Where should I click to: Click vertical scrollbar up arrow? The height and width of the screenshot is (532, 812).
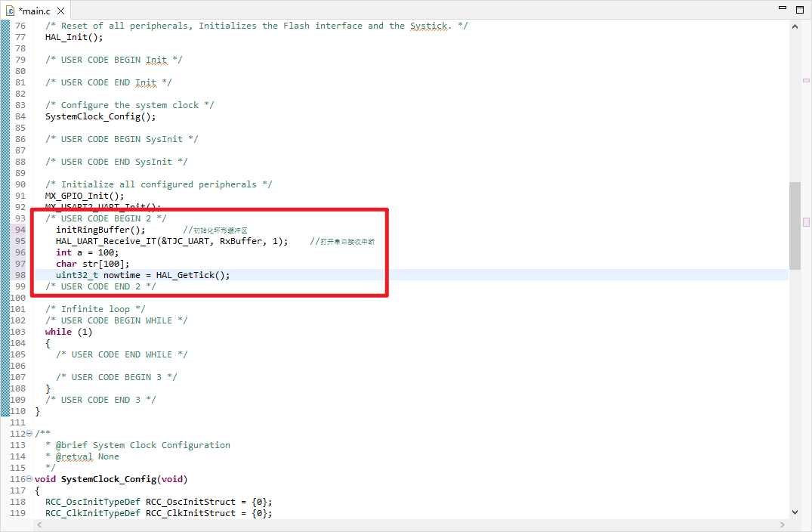pos(795,25)
